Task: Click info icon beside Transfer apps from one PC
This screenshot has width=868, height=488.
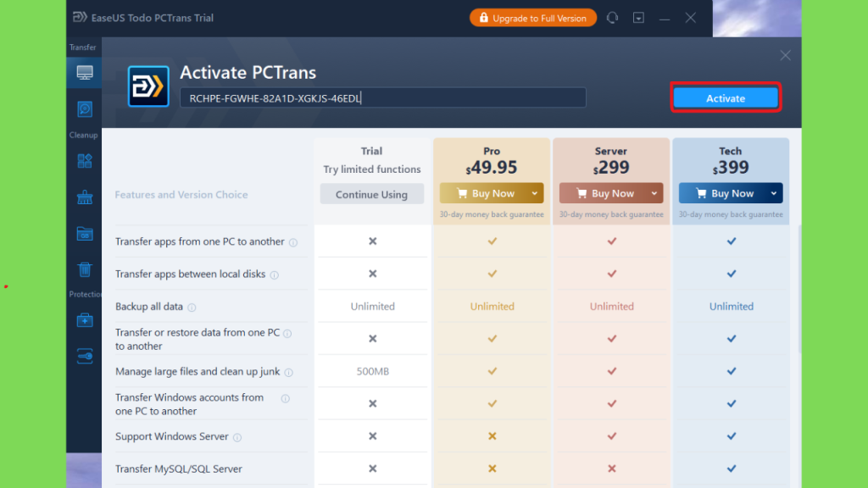Action: [293, 242]
